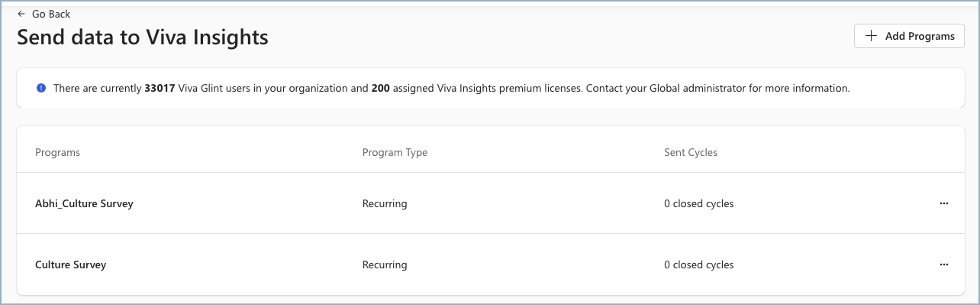Viewport: 980px width, 305px height.
Task: Click the Sent Cycles column header
Action: [691, 153]
